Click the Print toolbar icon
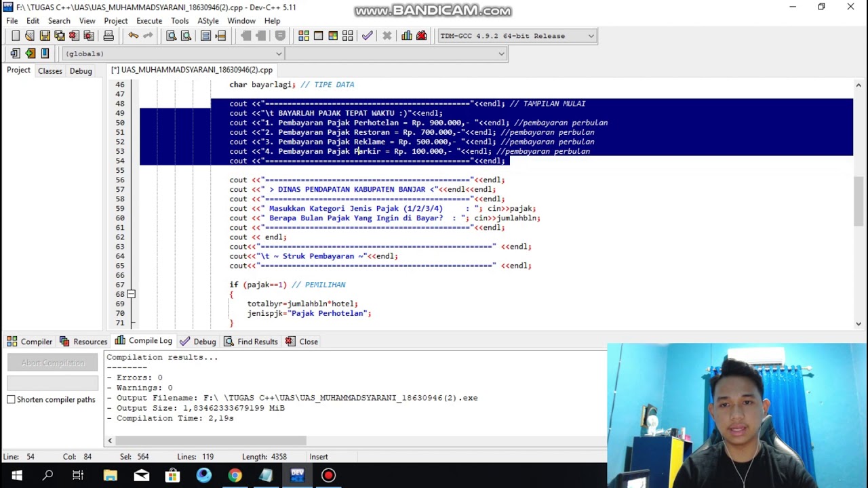This screenshot has width=868, height=488. click(x=108, y=36)
